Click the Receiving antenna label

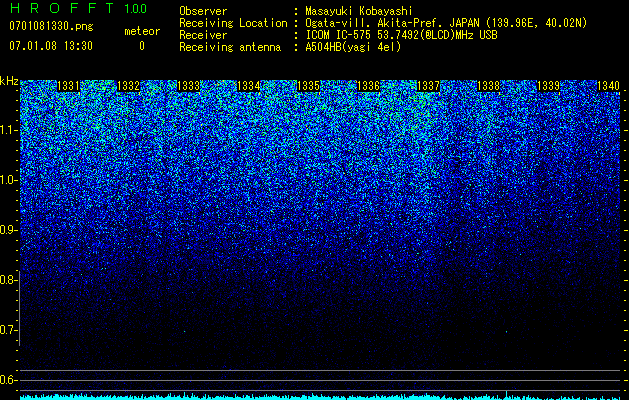230,47
